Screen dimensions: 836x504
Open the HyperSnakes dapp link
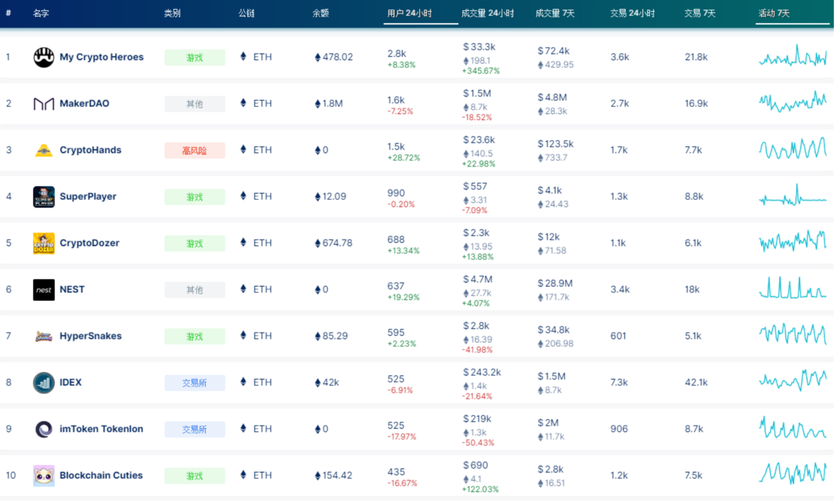click(x=91, y=336)
